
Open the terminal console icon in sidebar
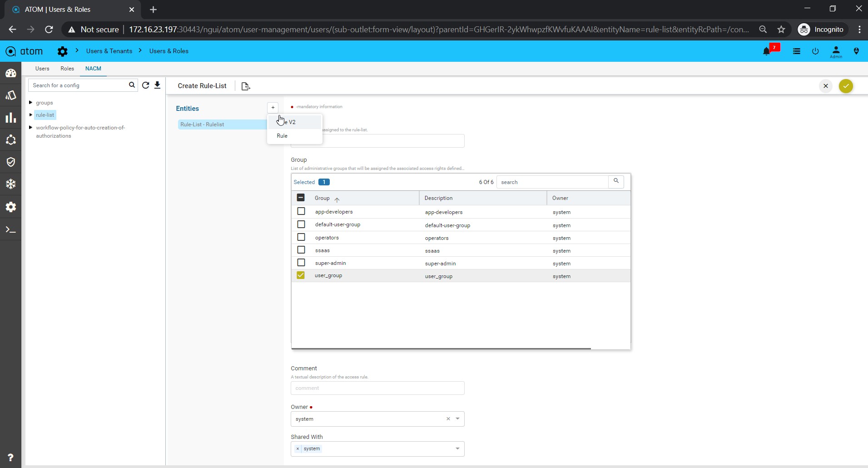[11, 230]
